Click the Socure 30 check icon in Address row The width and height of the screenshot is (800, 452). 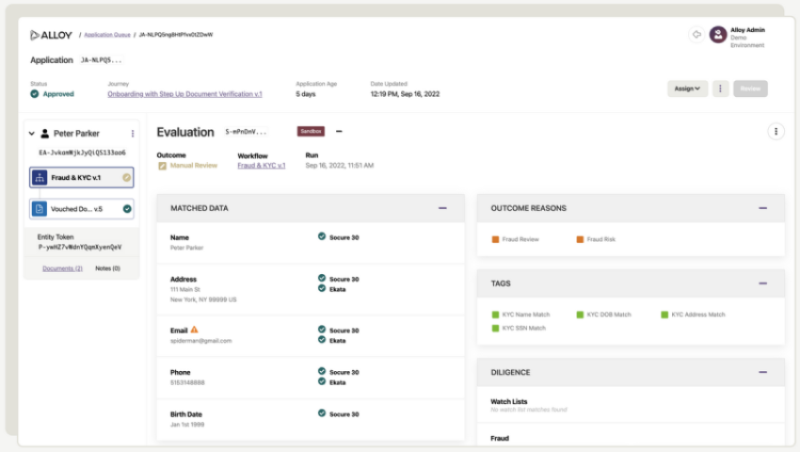pos(322,278)
